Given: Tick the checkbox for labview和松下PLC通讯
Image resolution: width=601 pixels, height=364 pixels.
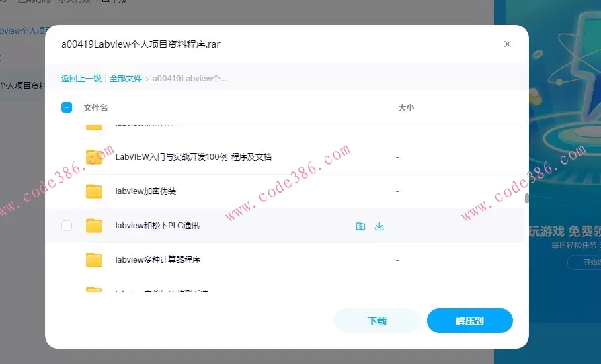Looking at the screenshot, I should 67,226.
